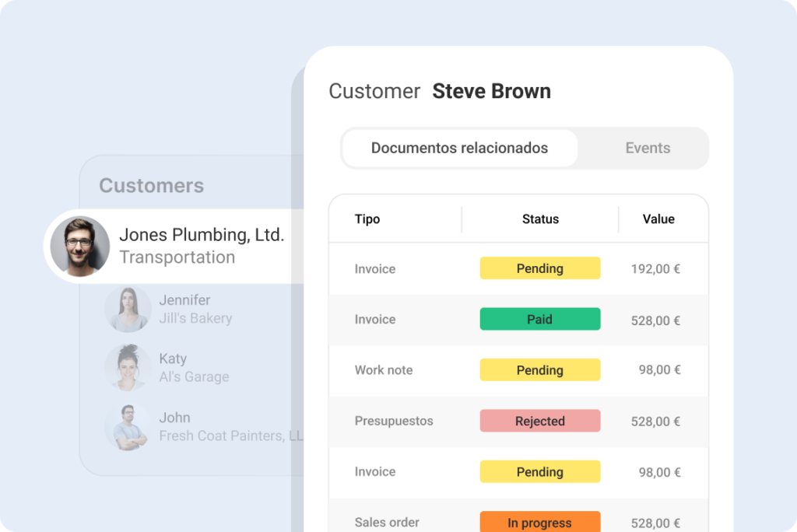Click the Status column header

pos(540,219)
